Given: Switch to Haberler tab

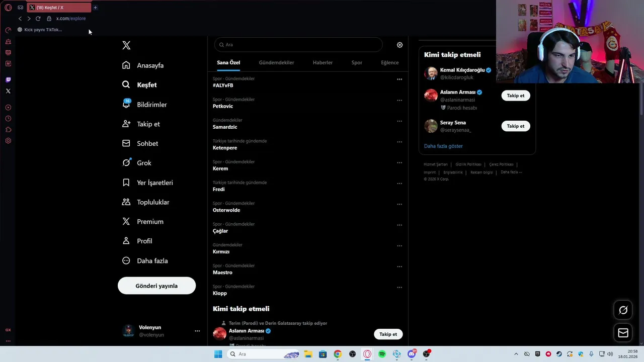Looking at the screenshot, I should pyautogui.click(x=323, y=62).
